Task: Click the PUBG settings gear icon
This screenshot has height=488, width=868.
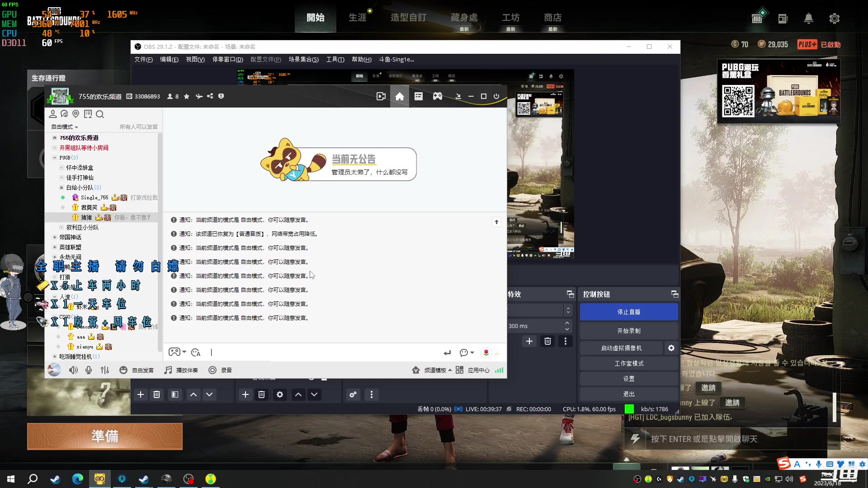Action: point(835,19)
